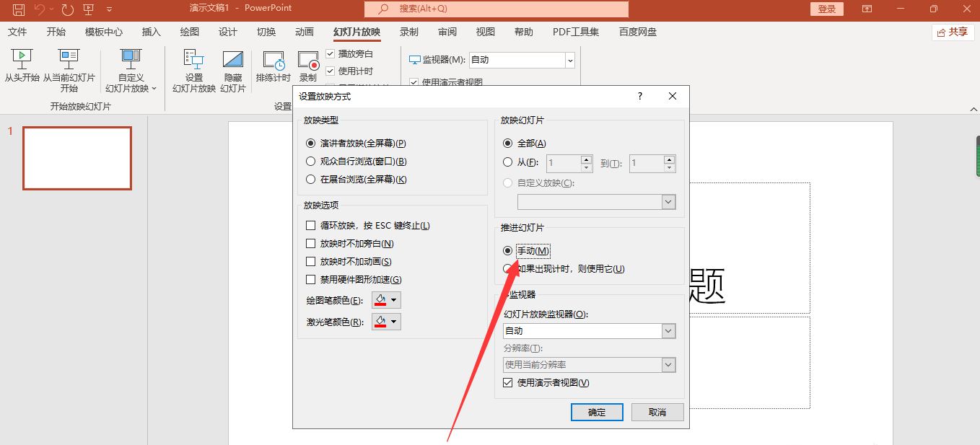980x445 pixels.
Task: Open the 设计 ribbon tab
Action: point(227,32)
